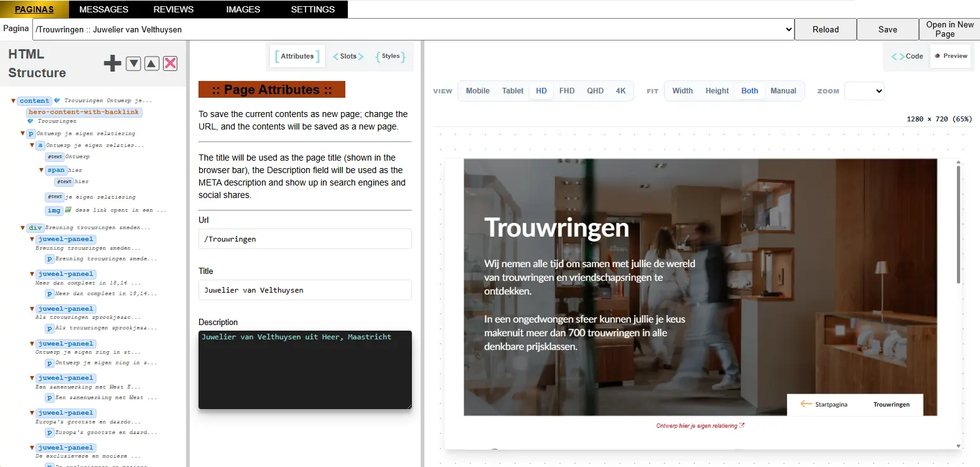
Task: Click the '1280 × 720 (65%)' size readout
Action: pos(939,119)
